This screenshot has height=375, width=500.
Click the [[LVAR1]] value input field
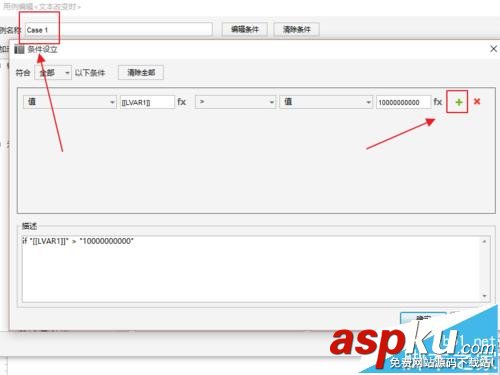(x=147, y=102)
